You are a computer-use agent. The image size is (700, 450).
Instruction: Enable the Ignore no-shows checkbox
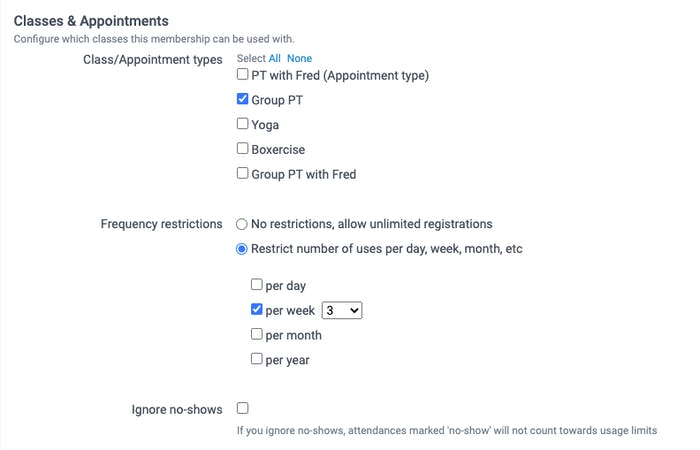243,408
